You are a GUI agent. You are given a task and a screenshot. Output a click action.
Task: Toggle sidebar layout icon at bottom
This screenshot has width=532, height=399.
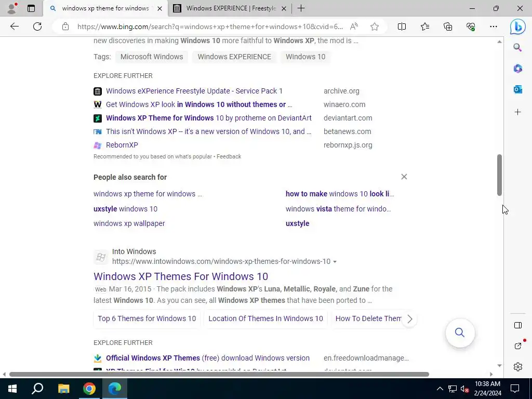coord(518,325)
